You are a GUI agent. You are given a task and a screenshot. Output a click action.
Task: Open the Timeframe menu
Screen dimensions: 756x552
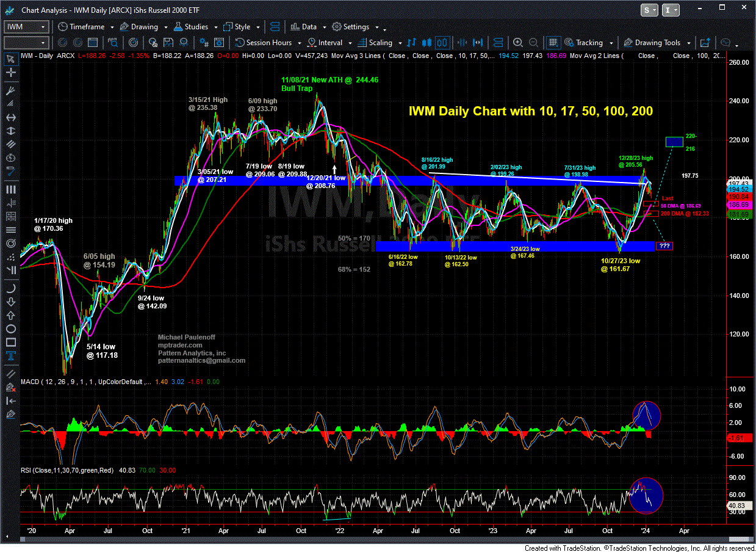81,27
